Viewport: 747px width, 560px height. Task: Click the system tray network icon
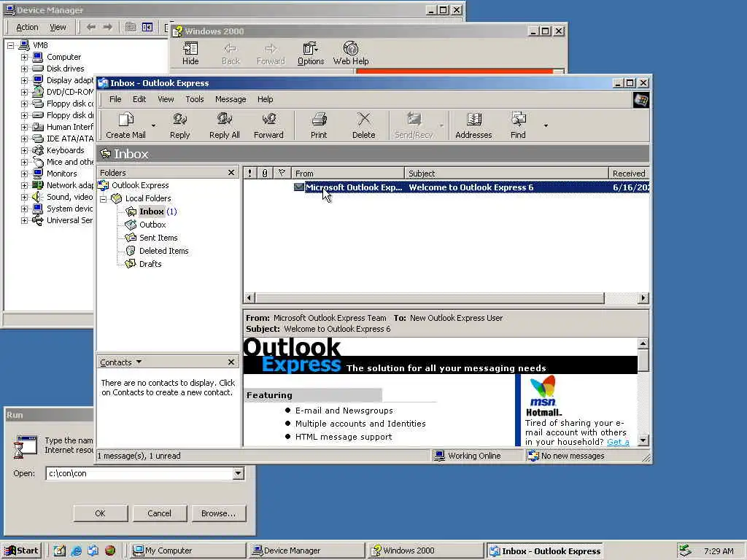pos(685,551)
